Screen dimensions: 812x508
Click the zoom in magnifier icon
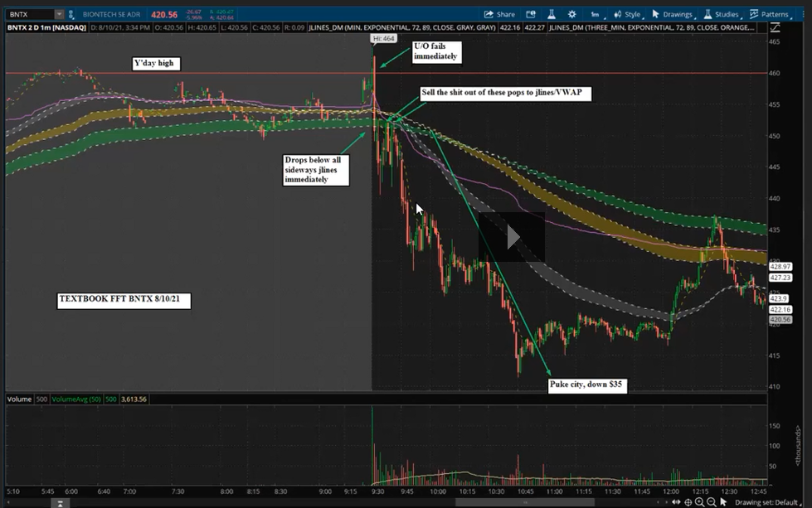pyautogui.click(x=700, y=502)
